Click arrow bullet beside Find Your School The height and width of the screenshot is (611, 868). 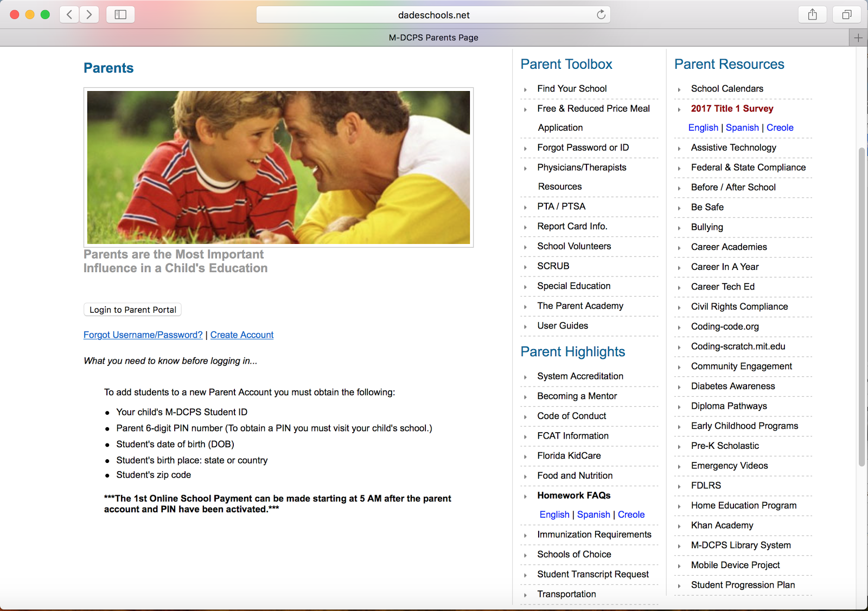coord(525,89)
